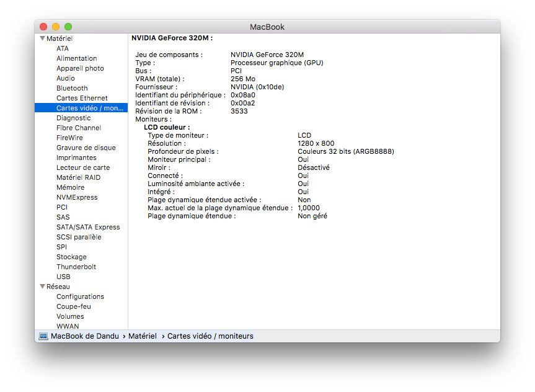
Task: Select Gravure de disque entry
Action: coord(86,148)
